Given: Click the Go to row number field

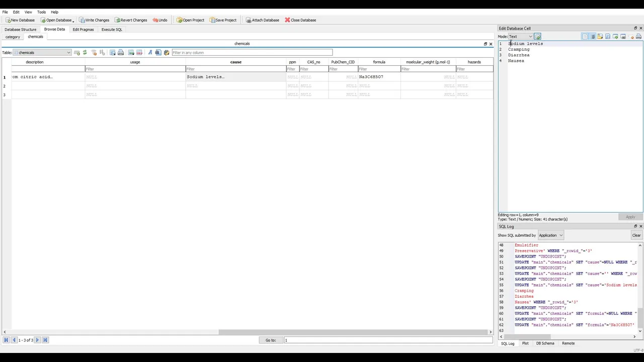Looking at the screenshot, I should (387, 340).
